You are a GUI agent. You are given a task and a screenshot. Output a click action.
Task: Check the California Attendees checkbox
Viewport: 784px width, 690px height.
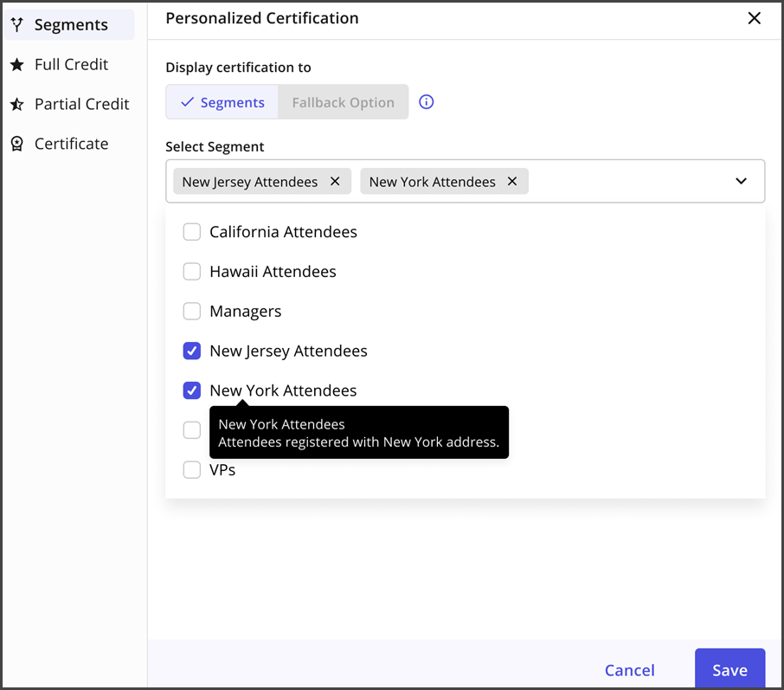click(191, 232)
